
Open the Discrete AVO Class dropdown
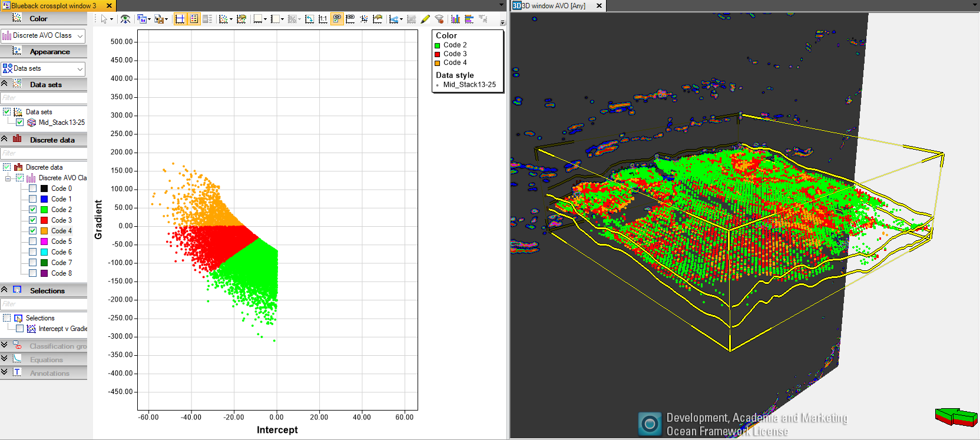click(x=43, y=35)
